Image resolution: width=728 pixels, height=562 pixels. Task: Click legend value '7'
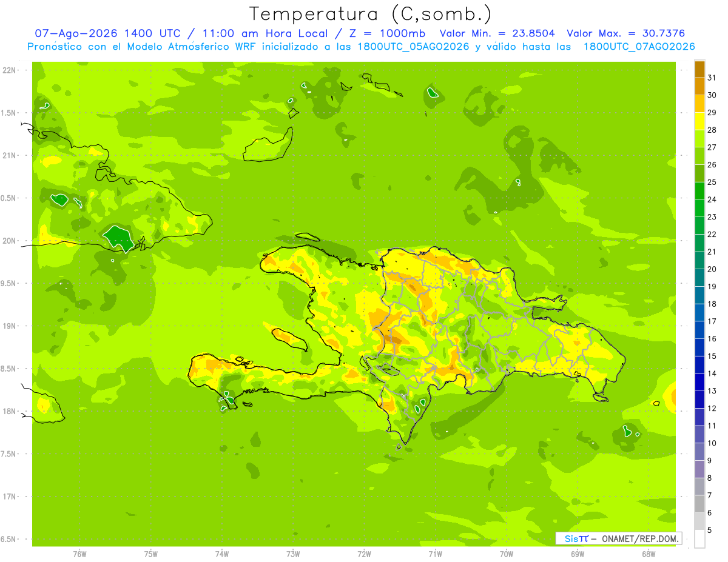710,495
